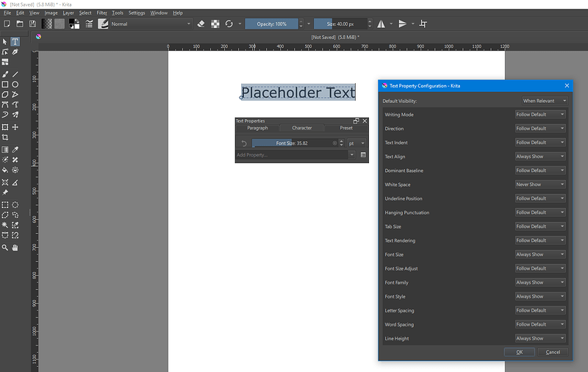Switch to the Character tab
The image size is (588, 372).
(x=302, y=128)
